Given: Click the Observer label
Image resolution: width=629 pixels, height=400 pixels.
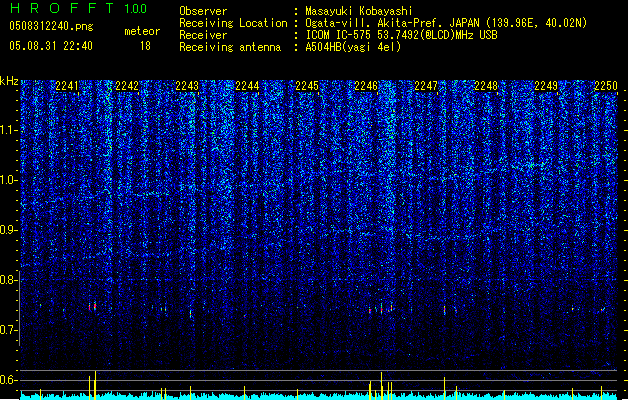Looking at the screenshot, I should point(203,11).
